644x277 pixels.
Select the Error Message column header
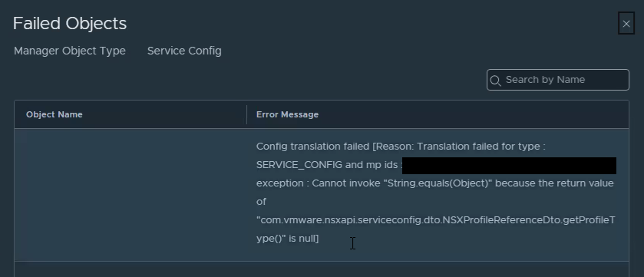pos(287,114)
